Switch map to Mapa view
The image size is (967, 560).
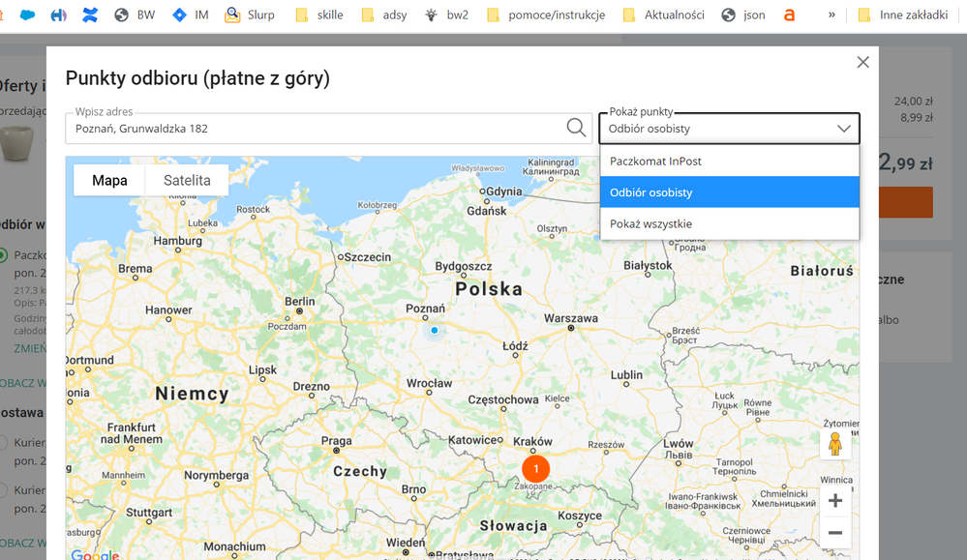(x=109, y=181)
